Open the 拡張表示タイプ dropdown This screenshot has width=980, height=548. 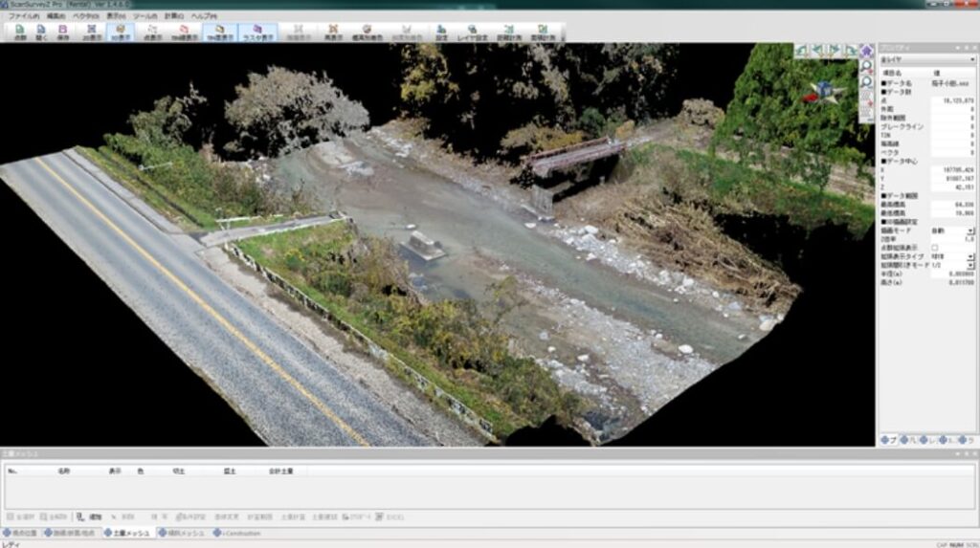(x=970, y=256)
